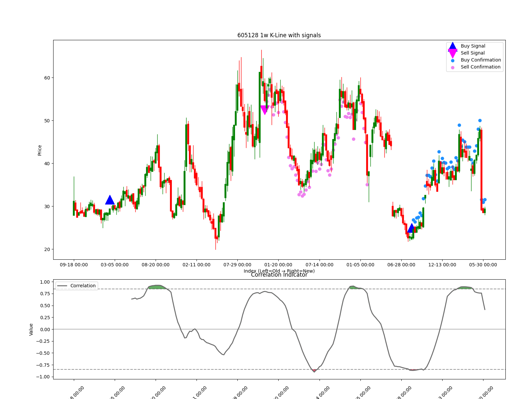Click the x-axis tick '05-30 00:00'

(483, 265)
